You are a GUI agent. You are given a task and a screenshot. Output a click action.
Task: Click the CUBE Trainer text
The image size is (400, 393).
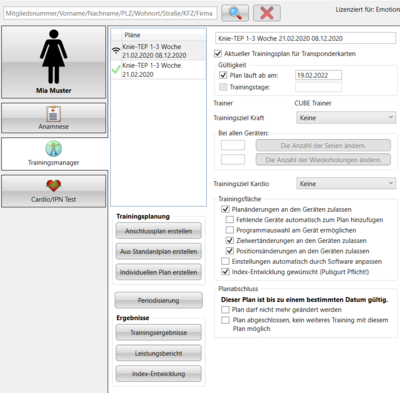click(x=313, y=103)
